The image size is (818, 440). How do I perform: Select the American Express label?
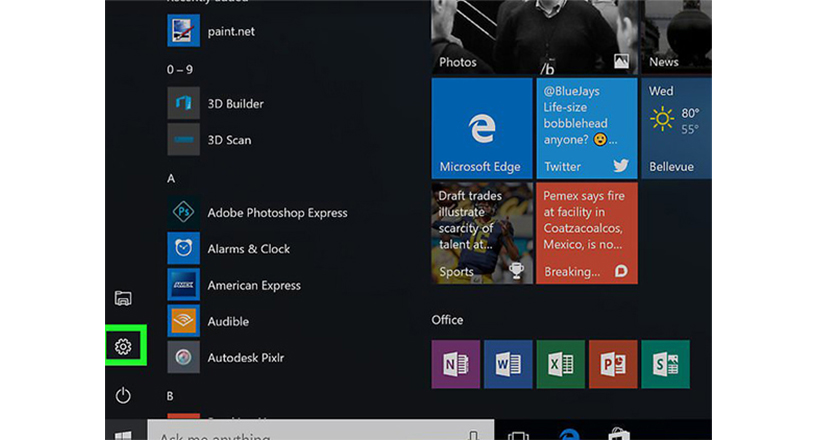point(254,286)
